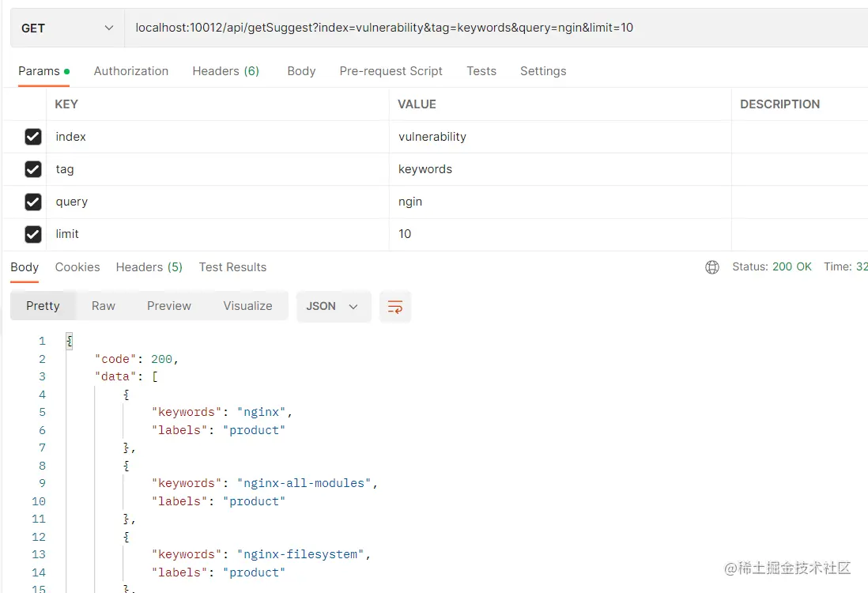Uncheck the tag parameter checkbox
The height and width of the screenshot is (593, 868).
[33, 169]
